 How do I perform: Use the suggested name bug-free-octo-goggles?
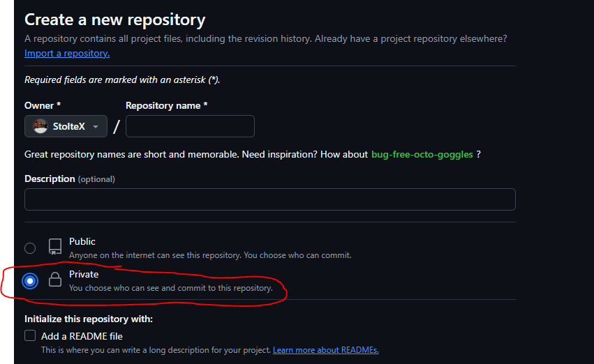[x=422, y=154]
